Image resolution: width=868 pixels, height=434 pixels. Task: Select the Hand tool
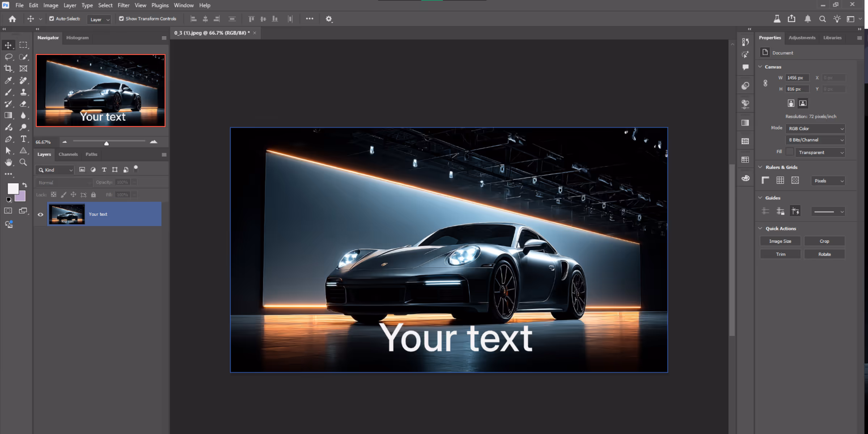[x=8, y=162]
